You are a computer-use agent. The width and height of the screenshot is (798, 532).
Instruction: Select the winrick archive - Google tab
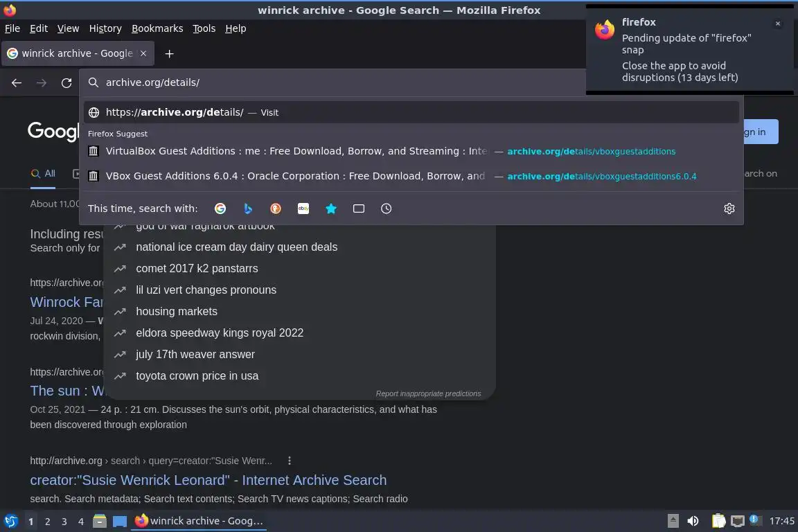click(78, 53)
